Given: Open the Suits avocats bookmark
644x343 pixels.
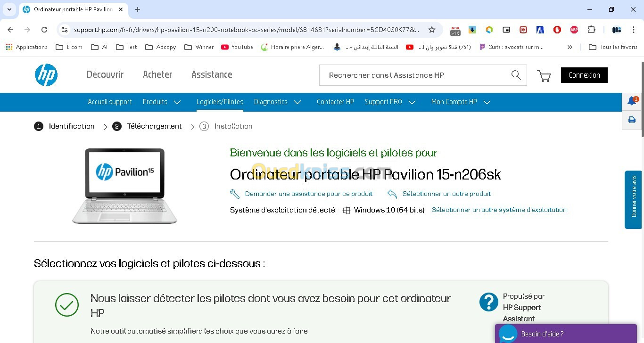Looking at the screenshot, I should (511, 47).
